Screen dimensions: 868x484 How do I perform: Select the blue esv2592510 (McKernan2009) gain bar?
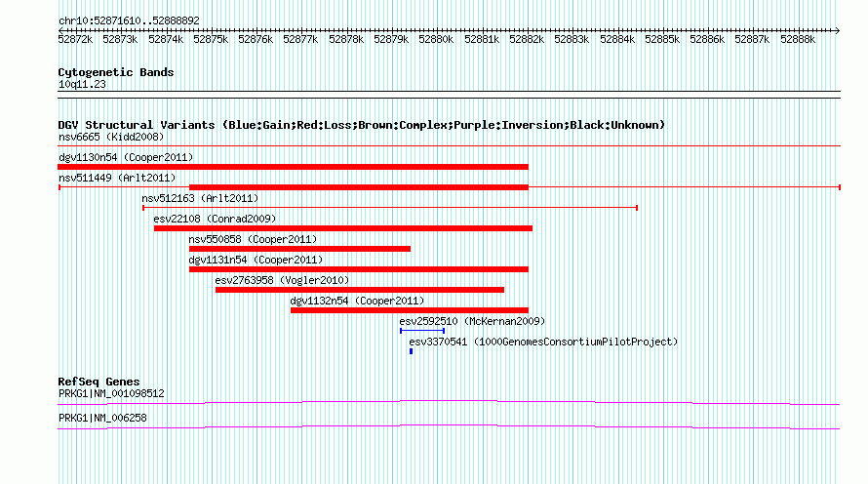coord(422,331)
